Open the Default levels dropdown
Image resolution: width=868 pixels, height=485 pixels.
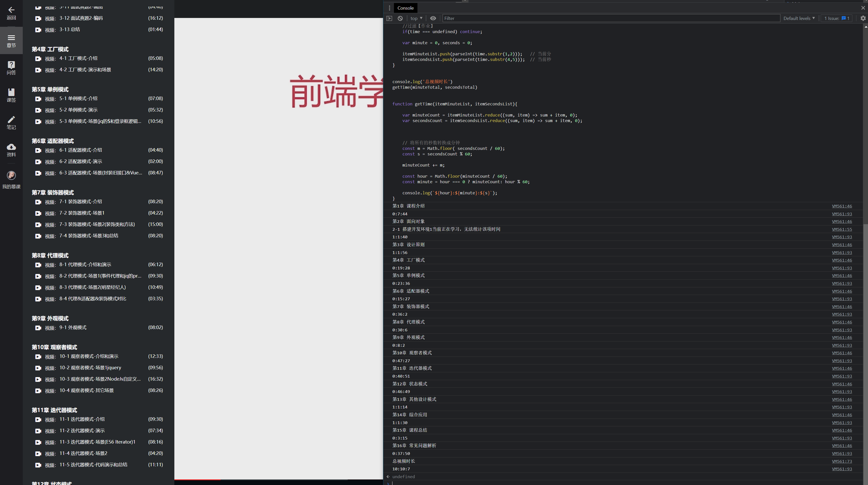[x=799, y=18]
